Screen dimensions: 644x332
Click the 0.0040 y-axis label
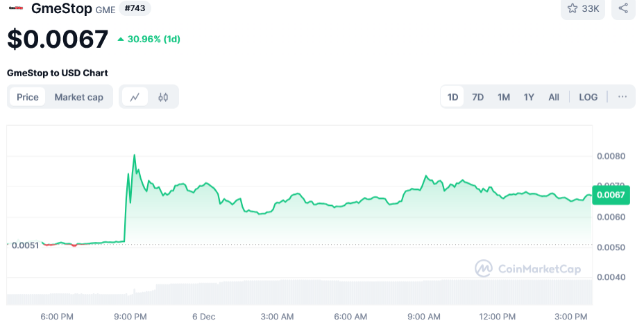pos(611,277)
